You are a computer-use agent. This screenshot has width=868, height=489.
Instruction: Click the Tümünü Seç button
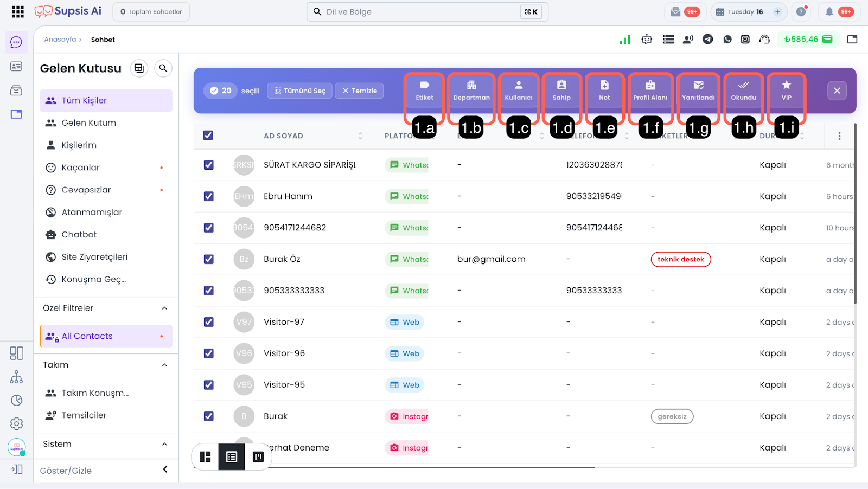click(299, 91)
